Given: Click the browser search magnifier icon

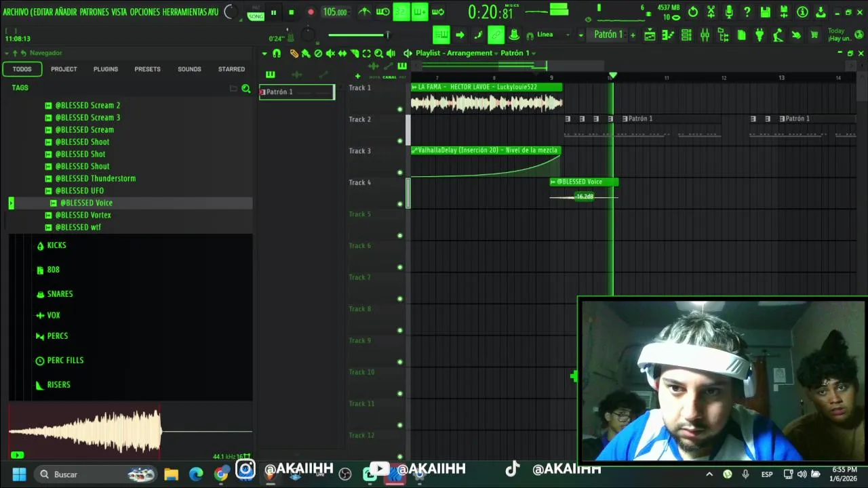Looking at the screenshot, I should point(246,89).
